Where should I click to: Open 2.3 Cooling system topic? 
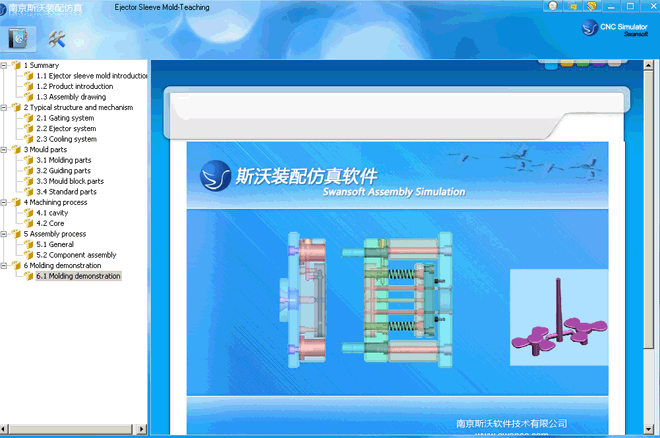[x=66, y=139]
